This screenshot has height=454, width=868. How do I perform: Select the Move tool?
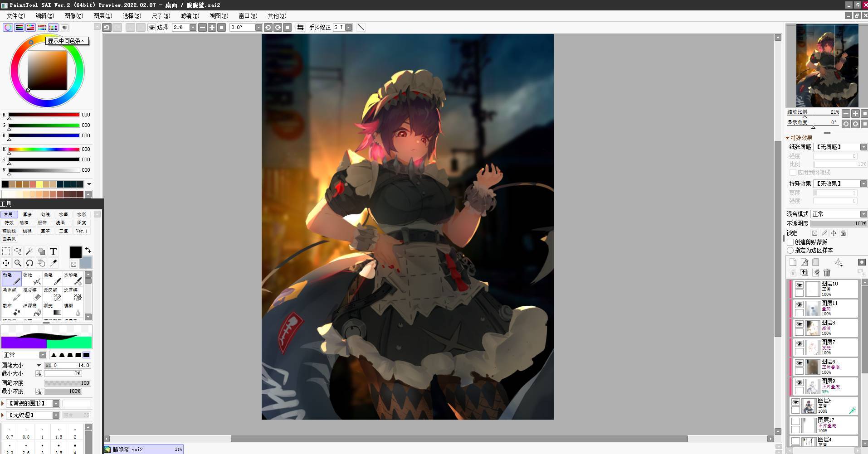pos(6,263)
